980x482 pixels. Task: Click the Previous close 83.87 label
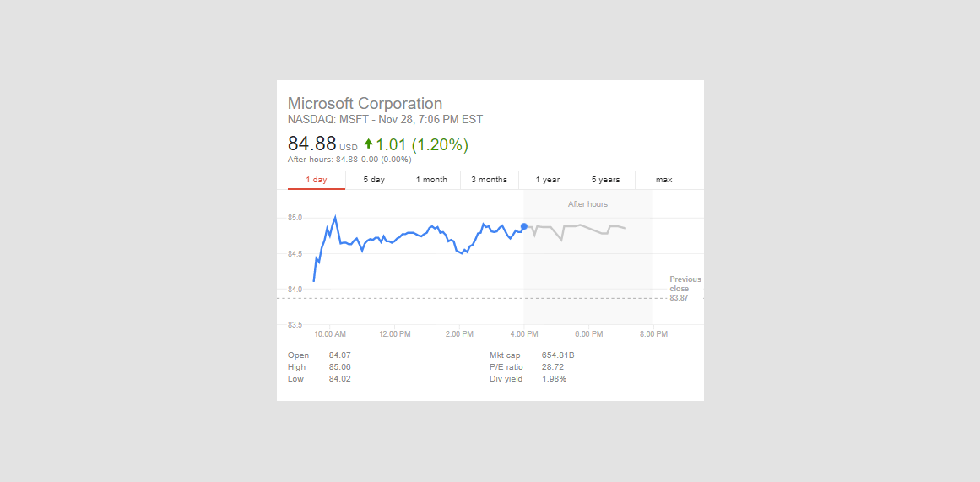click(x=685, y=288)
